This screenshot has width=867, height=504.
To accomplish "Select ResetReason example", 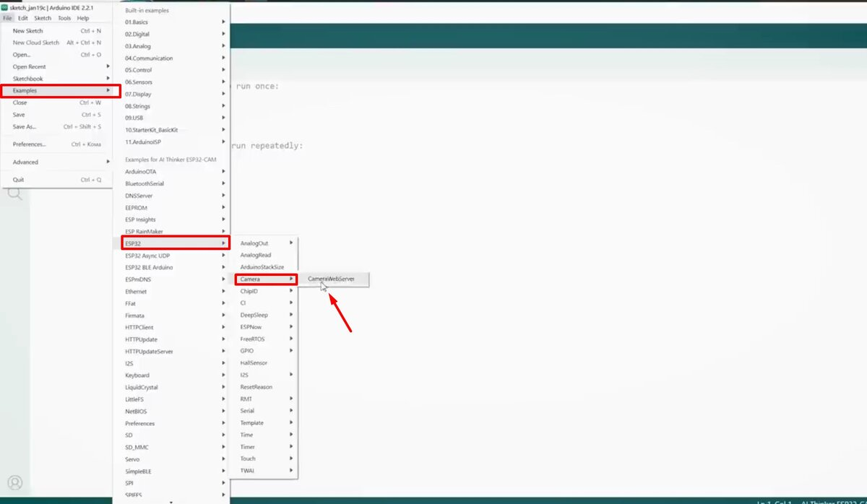I will 264,387.
